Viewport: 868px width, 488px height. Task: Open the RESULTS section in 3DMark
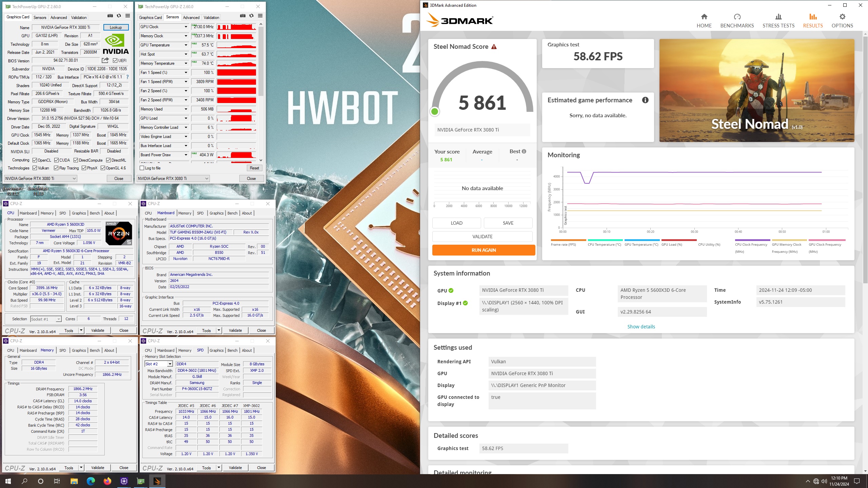[x=813, y=21]
